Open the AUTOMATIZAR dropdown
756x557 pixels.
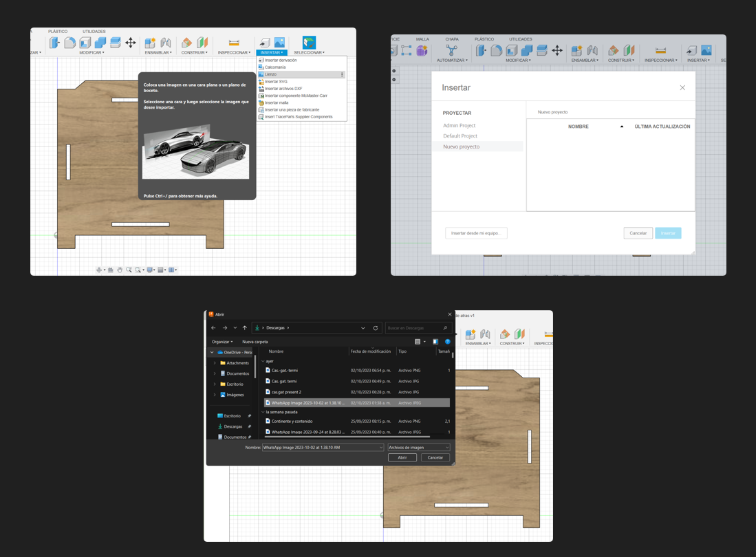click(x=452, y=61)
